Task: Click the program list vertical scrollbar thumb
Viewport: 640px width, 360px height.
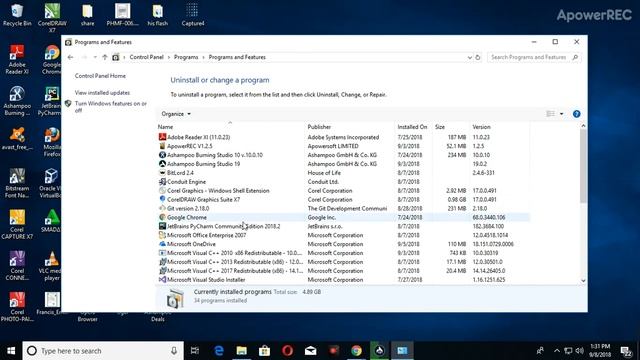Action: tap(583, 166)
